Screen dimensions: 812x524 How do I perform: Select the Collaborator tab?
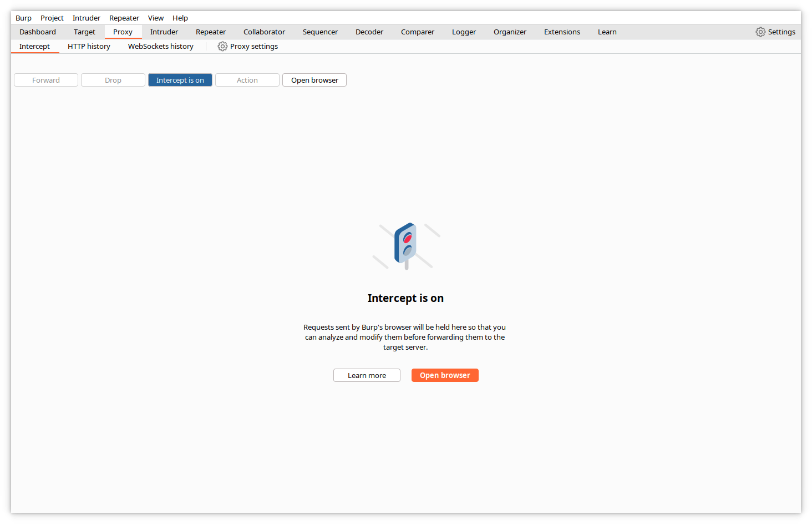(264, 32)
